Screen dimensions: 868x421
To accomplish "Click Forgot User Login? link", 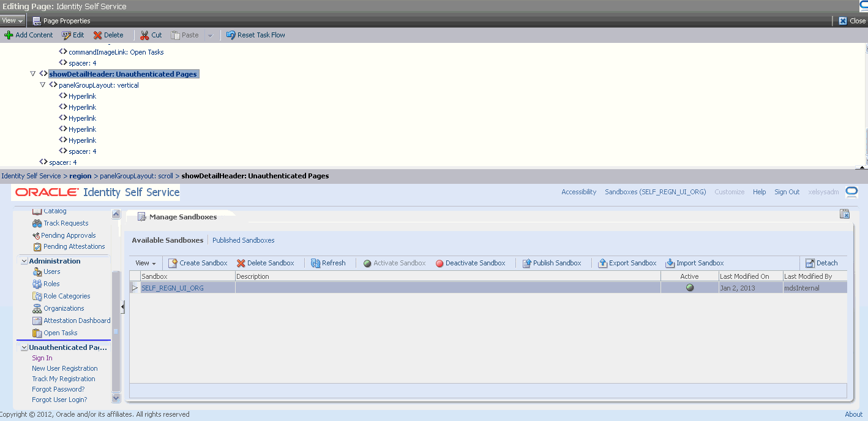I will (59, 400).
